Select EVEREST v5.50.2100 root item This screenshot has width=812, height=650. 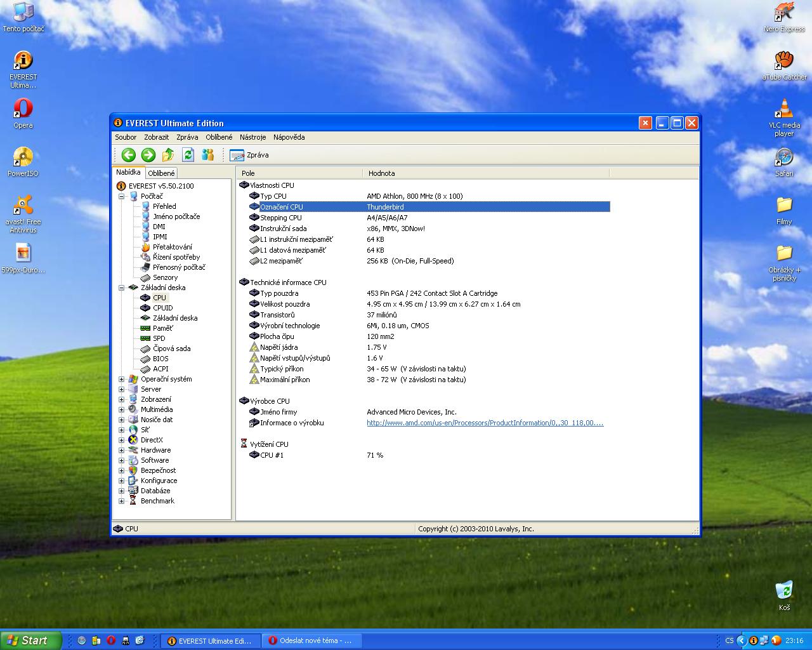pos(161,186)
